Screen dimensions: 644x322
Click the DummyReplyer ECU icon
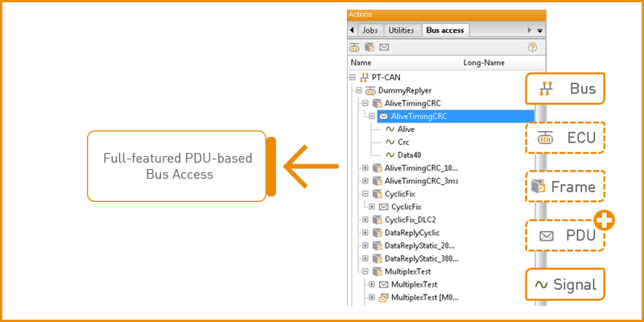click(370, 91)
